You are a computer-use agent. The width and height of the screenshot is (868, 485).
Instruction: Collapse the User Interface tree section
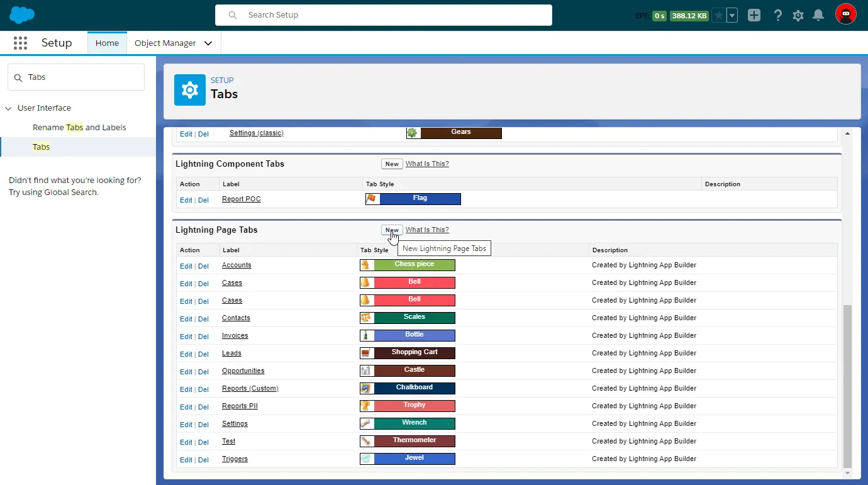(x=9, y=108)
